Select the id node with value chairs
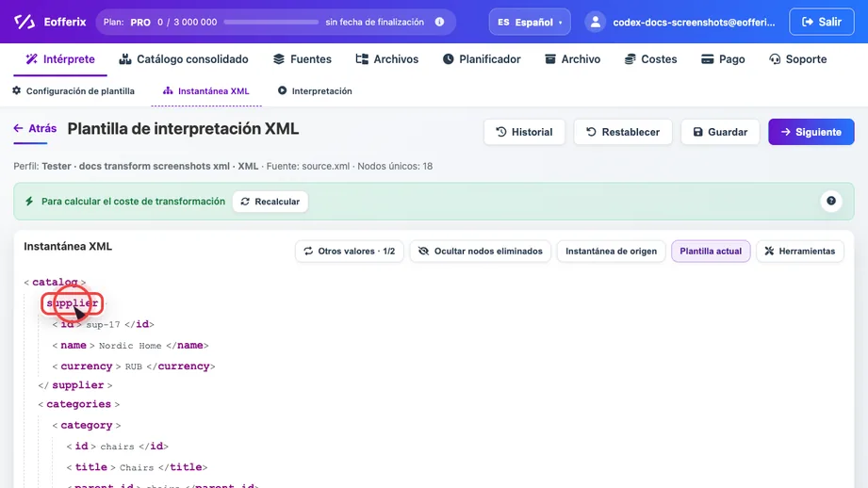Image resolution: width=868 pixels, height=488 pixels. click(x=118, y=446)
